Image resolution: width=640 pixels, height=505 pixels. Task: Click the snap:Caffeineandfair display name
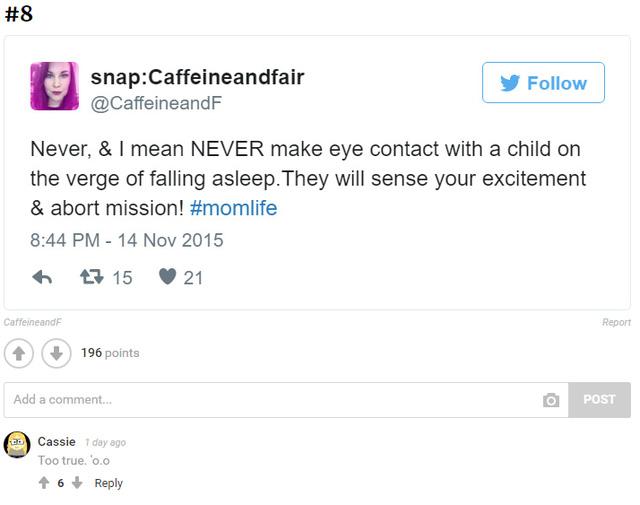pyautogui.click(x=197, y=77)
